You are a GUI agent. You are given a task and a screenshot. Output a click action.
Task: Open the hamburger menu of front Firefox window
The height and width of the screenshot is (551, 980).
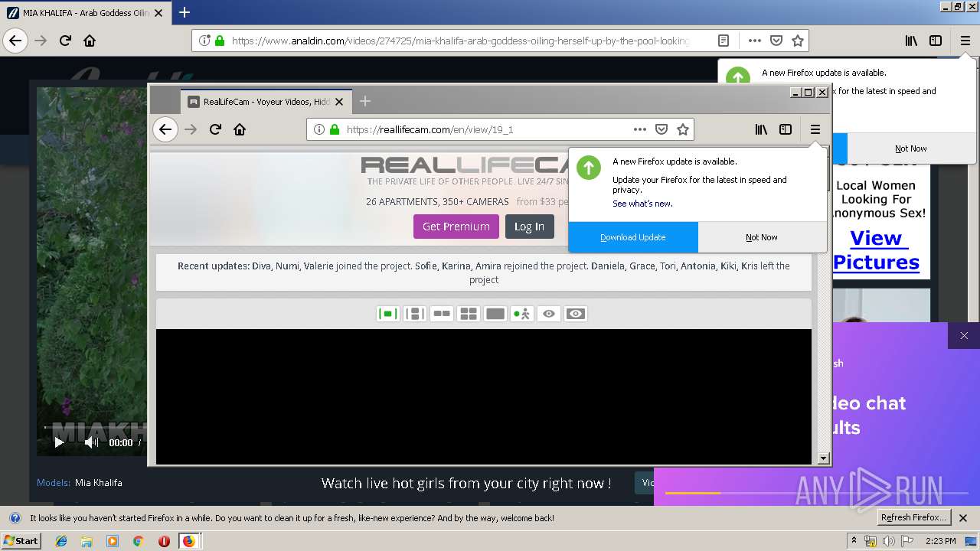(815, 129)
